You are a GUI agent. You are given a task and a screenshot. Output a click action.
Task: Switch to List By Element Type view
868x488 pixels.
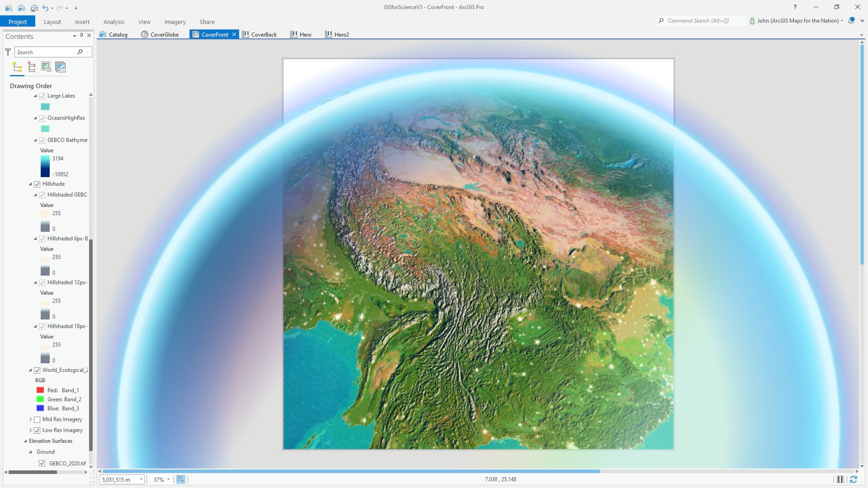point(32,67)
